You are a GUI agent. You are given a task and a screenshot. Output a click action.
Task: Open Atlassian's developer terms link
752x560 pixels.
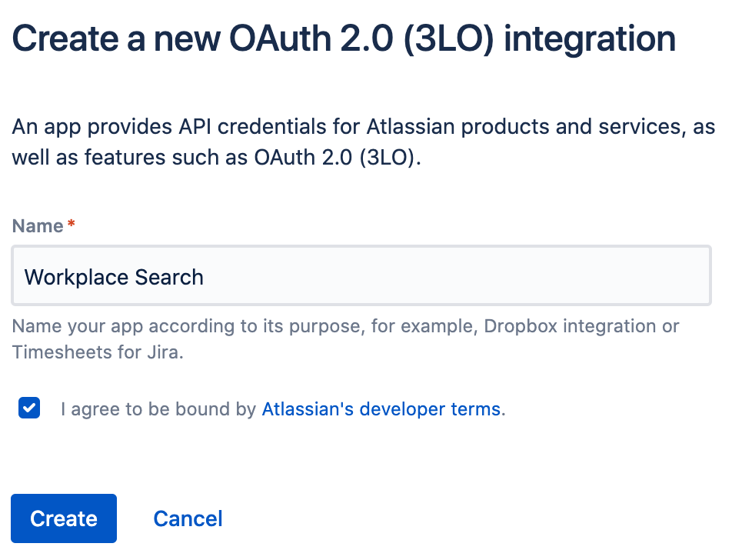[x=381, y=409]
